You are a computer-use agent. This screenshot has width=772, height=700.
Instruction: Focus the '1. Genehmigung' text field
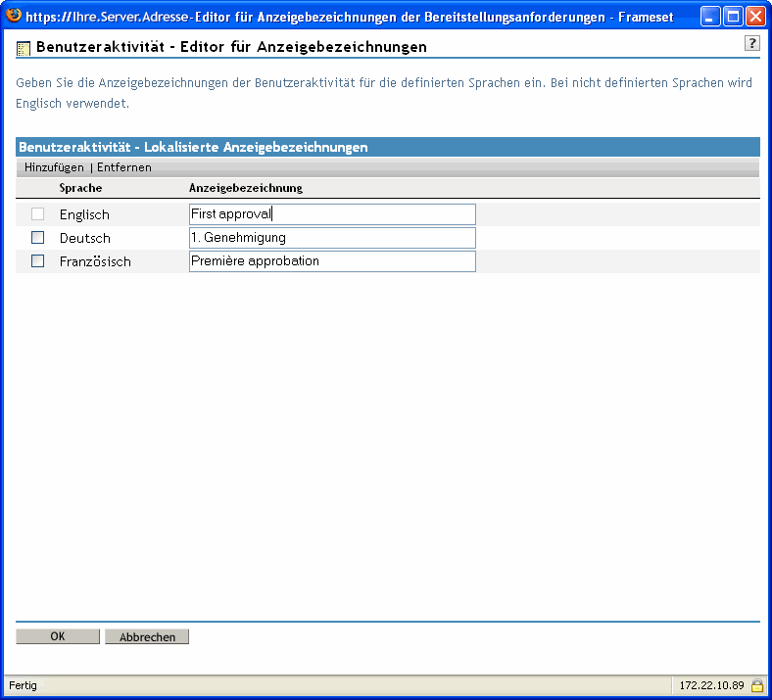(332, 238)
